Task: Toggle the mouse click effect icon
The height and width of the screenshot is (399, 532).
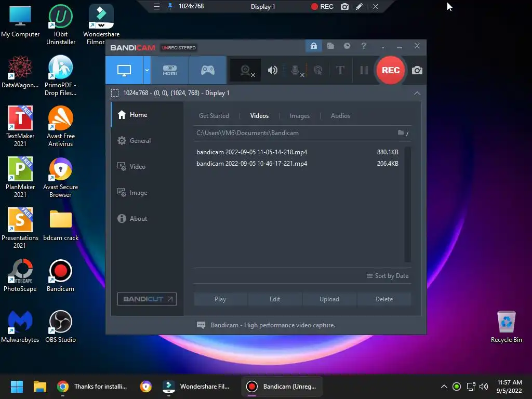Action: point(318,70)
